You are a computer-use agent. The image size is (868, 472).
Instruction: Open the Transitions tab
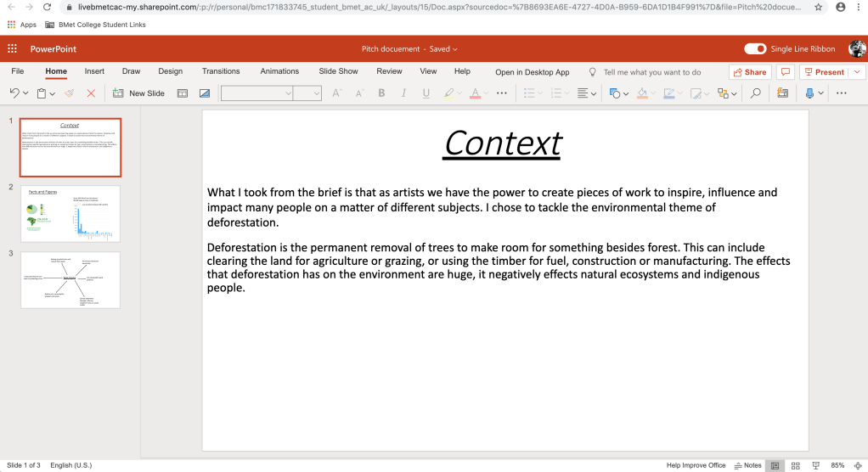(x=221, y=71)
